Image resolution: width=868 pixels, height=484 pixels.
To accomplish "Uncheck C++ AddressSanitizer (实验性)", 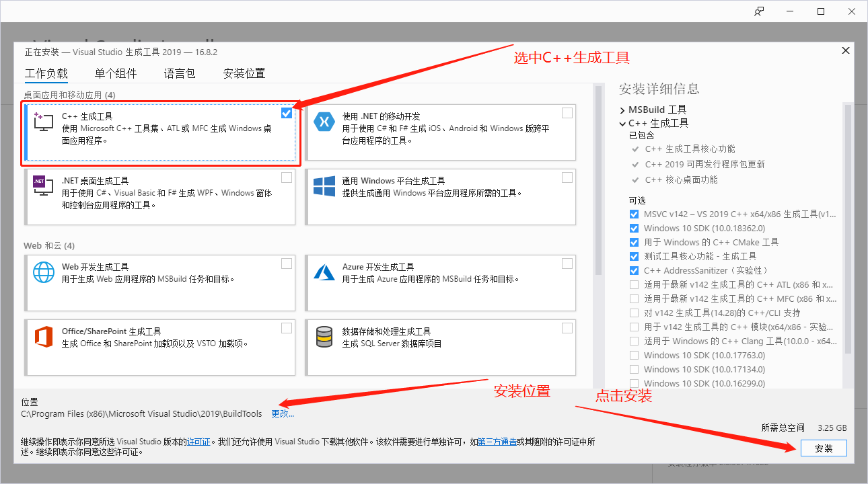I will [x=634, y=270].
